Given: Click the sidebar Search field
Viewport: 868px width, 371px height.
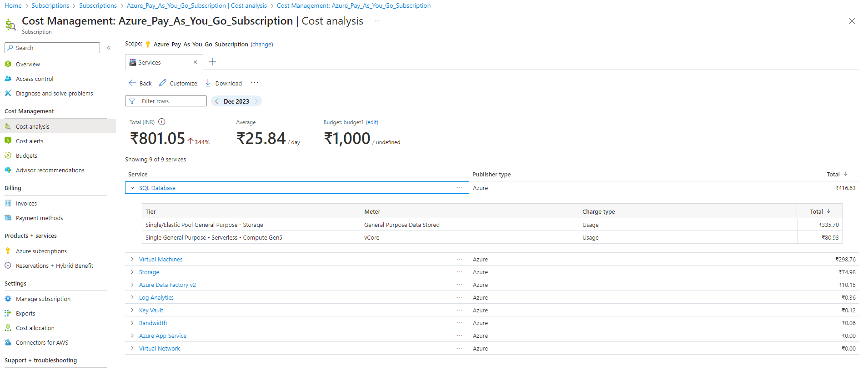Looking at the screenshot, I should point(52,48).
